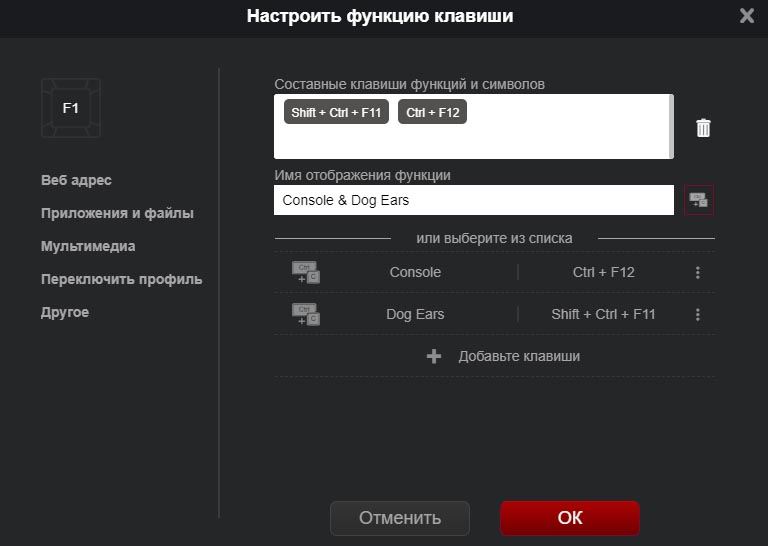Viewport: 768px width, 546px height.
Task: Click the Ctrl + F12 key chip
Action: coord(432,112)
